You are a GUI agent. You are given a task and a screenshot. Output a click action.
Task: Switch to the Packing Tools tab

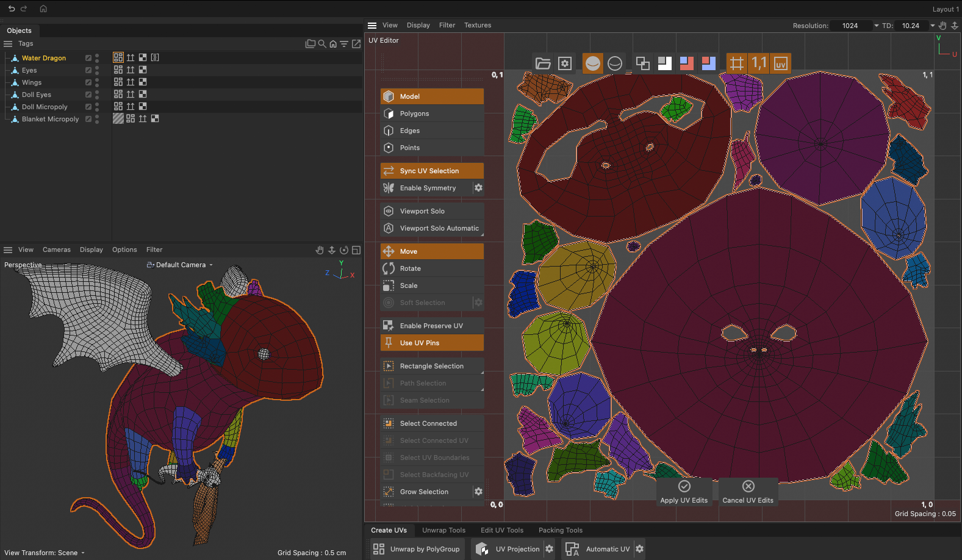tap(560, 530)
